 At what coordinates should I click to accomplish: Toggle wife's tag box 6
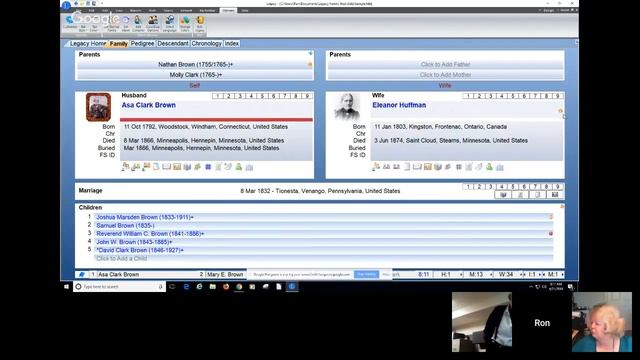coord(524,96)
